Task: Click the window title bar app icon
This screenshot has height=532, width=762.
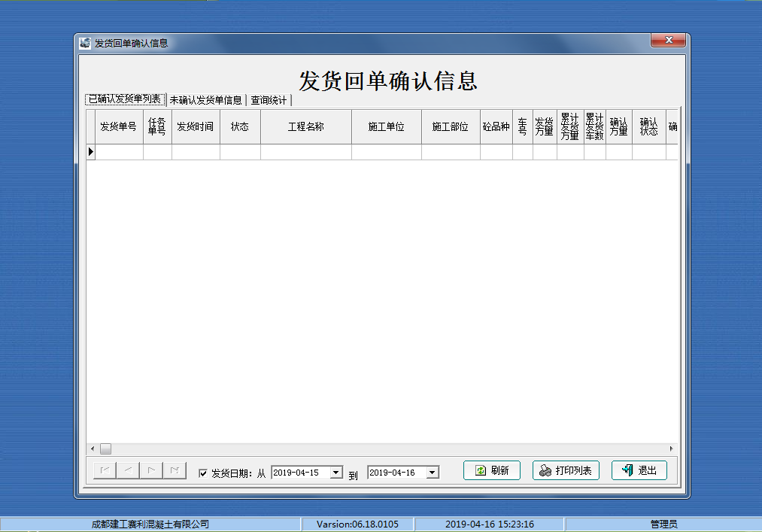Action: [85, 44]
